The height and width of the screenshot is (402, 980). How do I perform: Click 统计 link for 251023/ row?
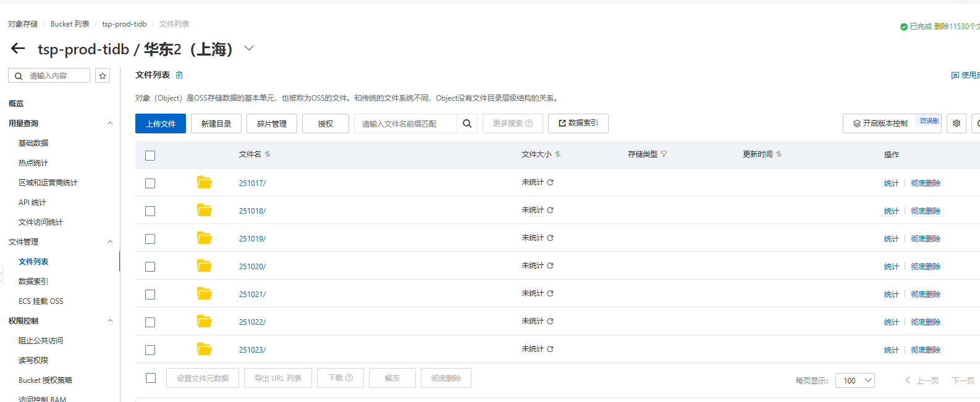pos(891,350)
